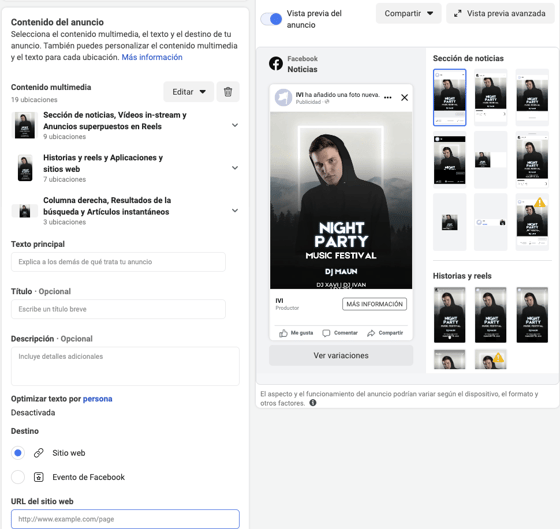Open the Compartir dropdown at top
Viewport: 560px width, 529px height.
click(x=409, y=14)
